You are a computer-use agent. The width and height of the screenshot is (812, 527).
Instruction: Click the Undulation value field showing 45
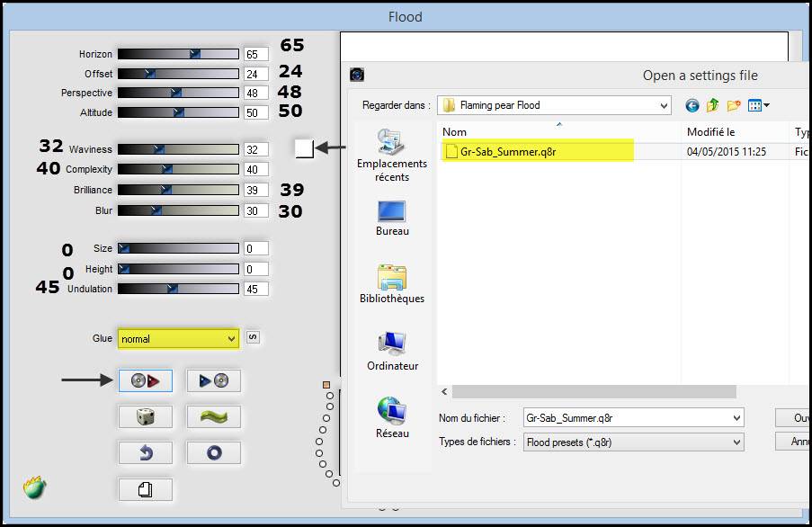click(x=256, y=289)
